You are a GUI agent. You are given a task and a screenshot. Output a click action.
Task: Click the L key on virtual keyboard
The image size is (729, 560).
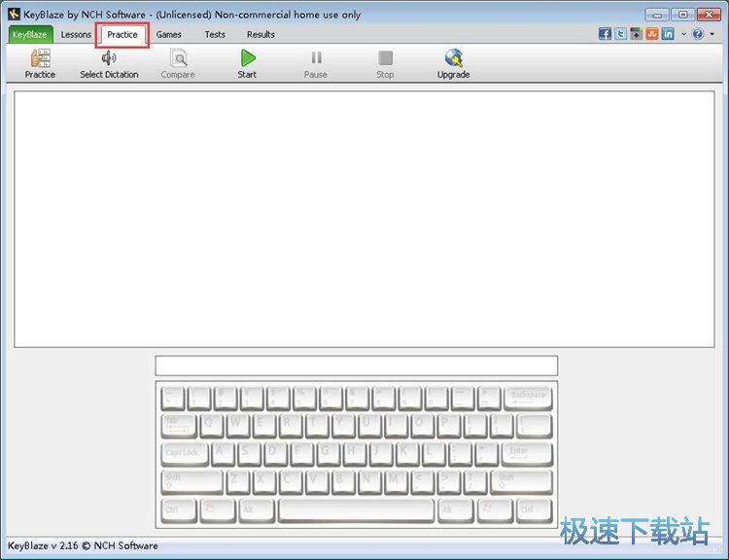434,453
